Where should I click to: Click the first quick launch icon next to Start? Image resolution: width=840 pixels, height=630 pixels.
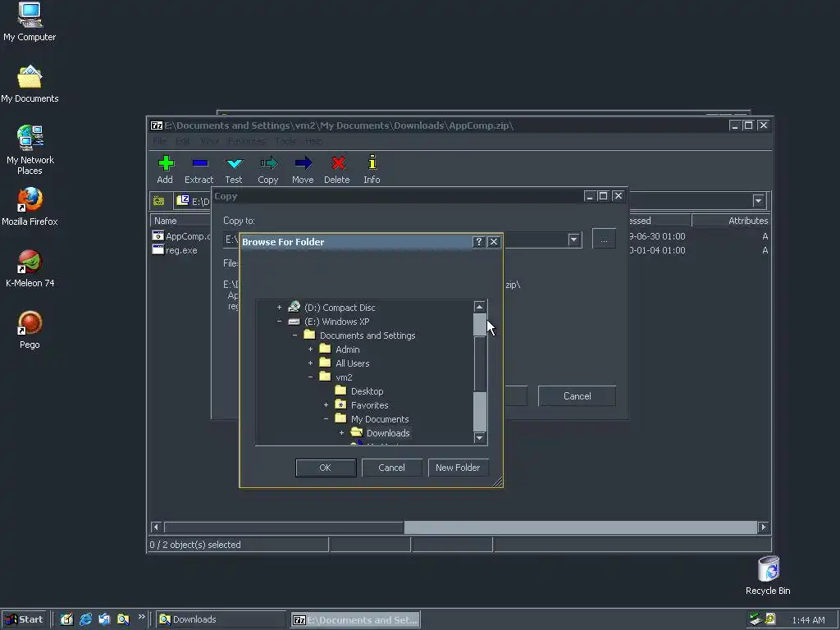(x=66, y=619)
